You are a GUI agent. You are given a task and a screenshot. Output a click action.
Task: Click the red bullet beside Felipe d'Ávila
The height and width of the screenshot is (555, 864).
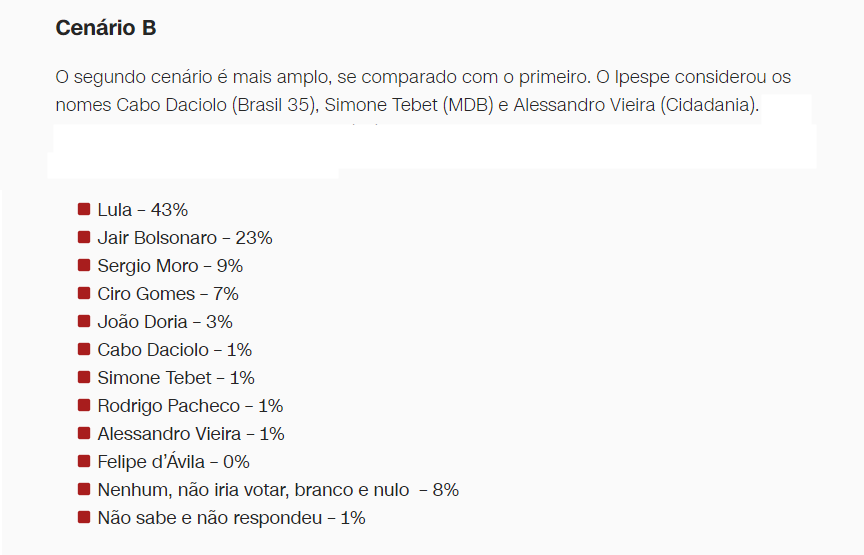click(x=84, y=461)
